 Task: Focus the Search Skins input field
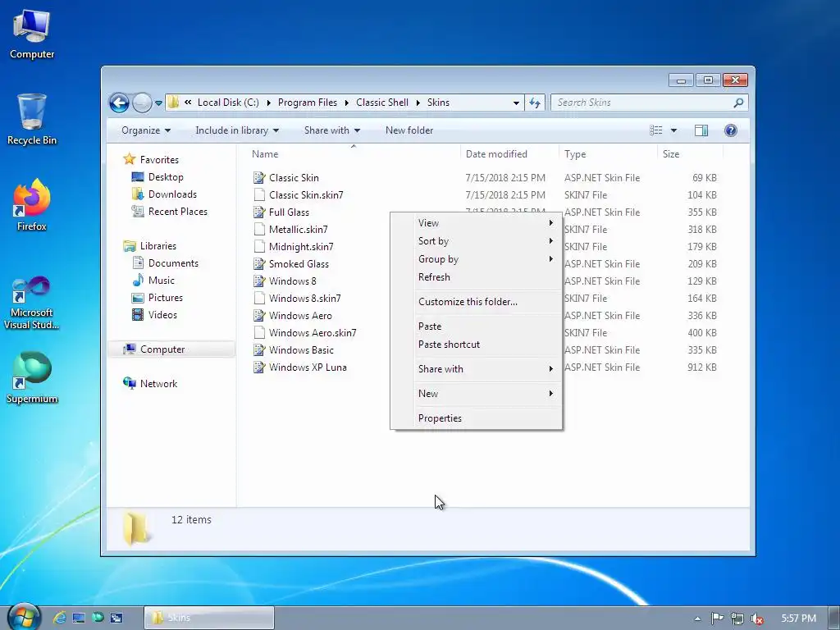[643, 103]
